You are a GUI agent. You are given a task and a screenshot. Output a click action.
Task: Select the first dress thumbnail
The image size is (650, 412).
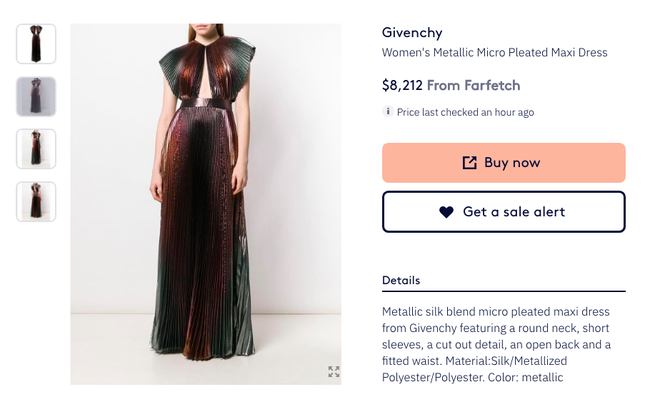pyautogui.click(x=36, y=44)
